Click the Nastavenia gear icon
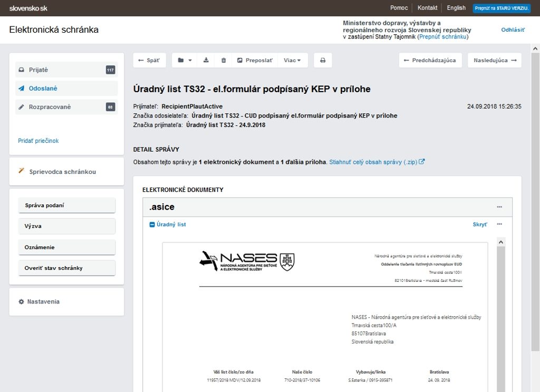540x392 pixels. (21, 301)
